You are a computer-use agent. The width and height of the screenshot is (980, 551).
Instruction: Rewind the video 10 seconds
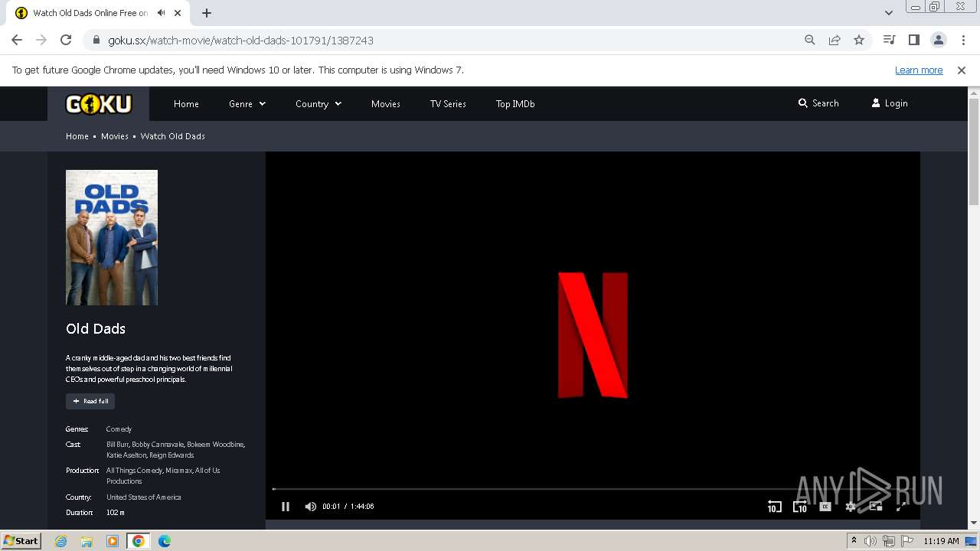pyautogui.click(x=774, y=507)
